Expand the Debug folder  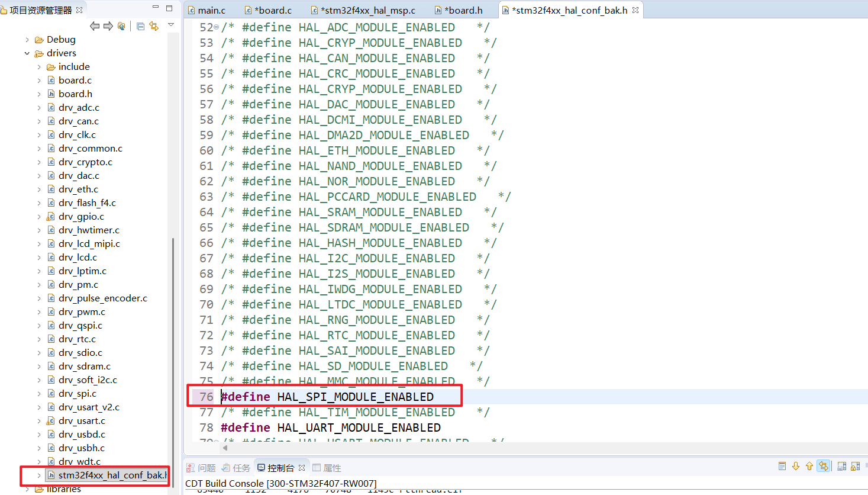point(27,40)
